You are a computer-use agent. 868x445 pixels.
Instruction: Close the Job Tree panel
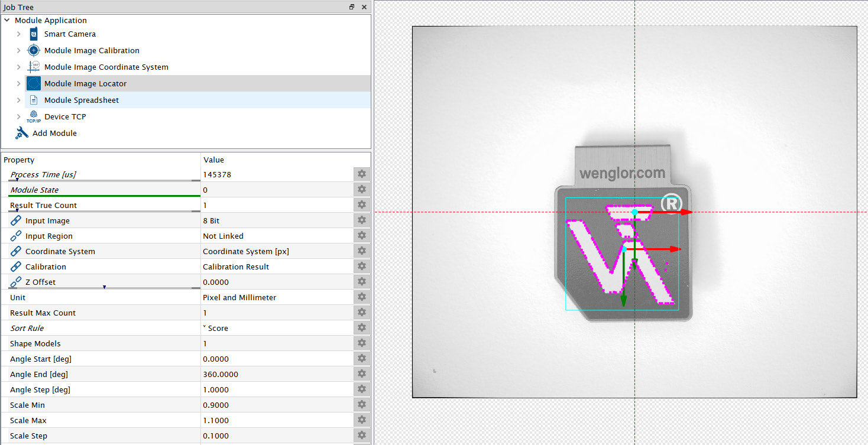tap(364, 7)
